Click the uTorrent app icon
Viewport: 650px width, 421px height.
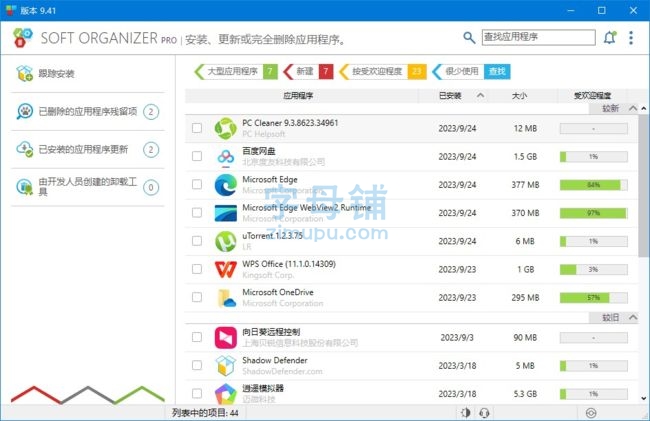click(226, 241)
